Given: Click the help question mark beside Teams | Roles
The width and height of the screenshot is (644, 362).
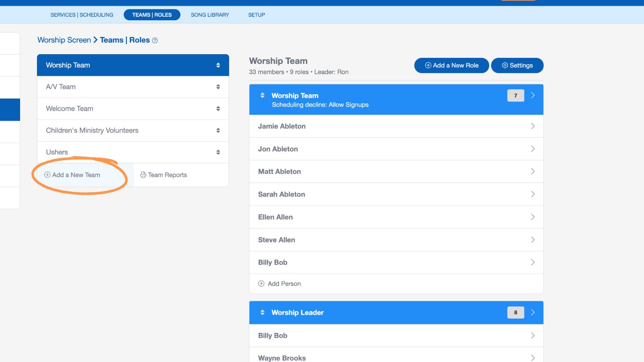Looking at the screenshot, I should [x=155, y=40].
